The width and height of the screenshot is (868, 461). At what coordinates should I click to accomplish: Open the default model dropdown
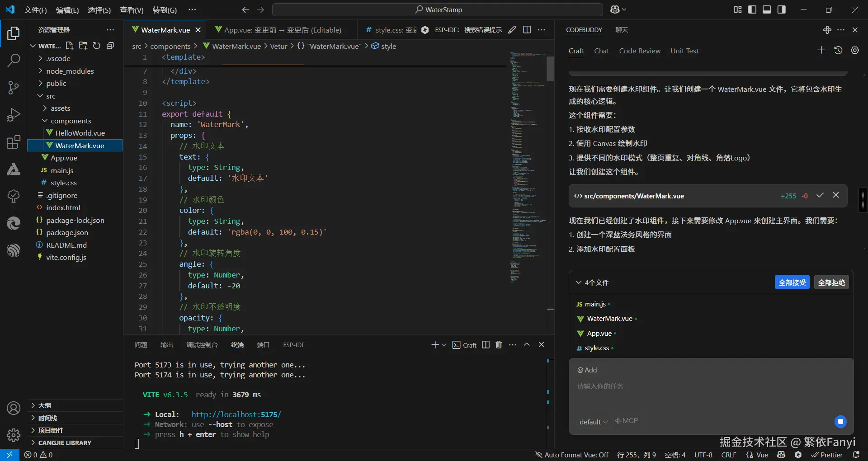click(593, 421)
